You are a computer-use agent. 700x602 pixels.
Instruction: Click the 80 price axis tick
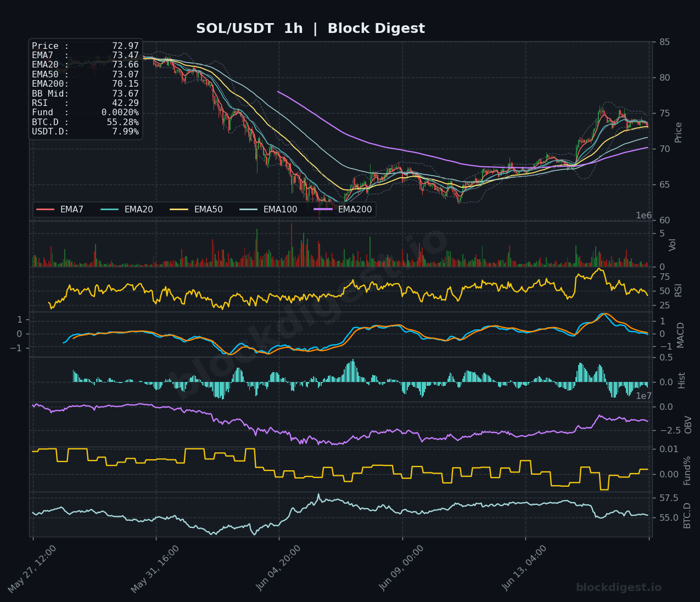(664, 78)
